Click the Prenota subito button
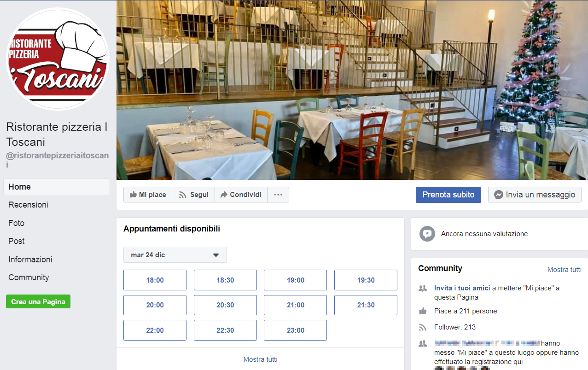This screenshot has width=588, height=370. (448, 195)
